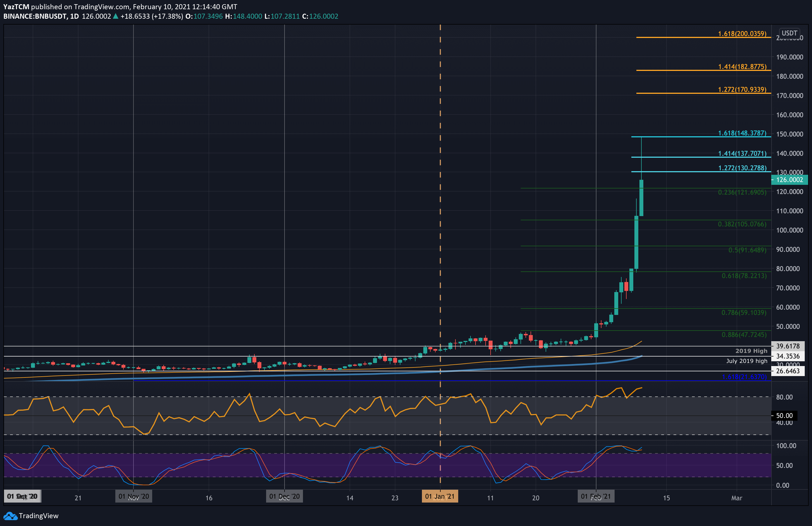Click the low price value 107.2811
The height and width of the screenshot is (526, 812).
coord(285,16)
